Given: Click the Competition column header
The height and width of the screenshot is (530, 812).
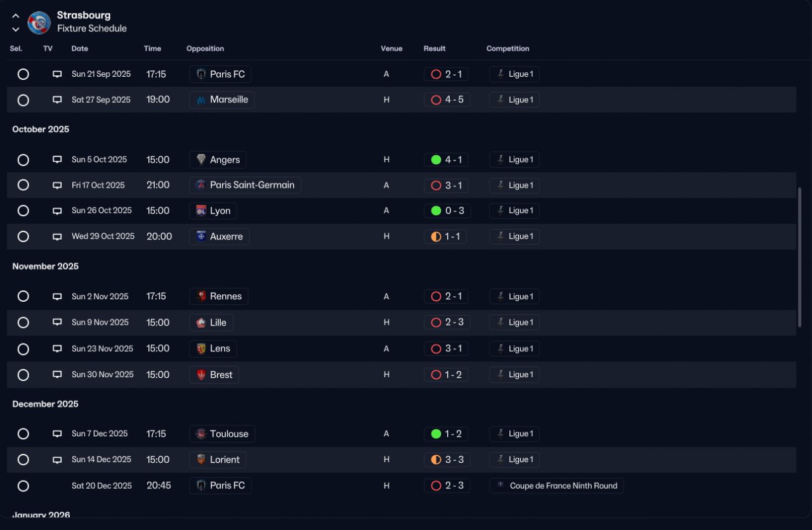Looking at the screenshot, I should pos(507,49).
